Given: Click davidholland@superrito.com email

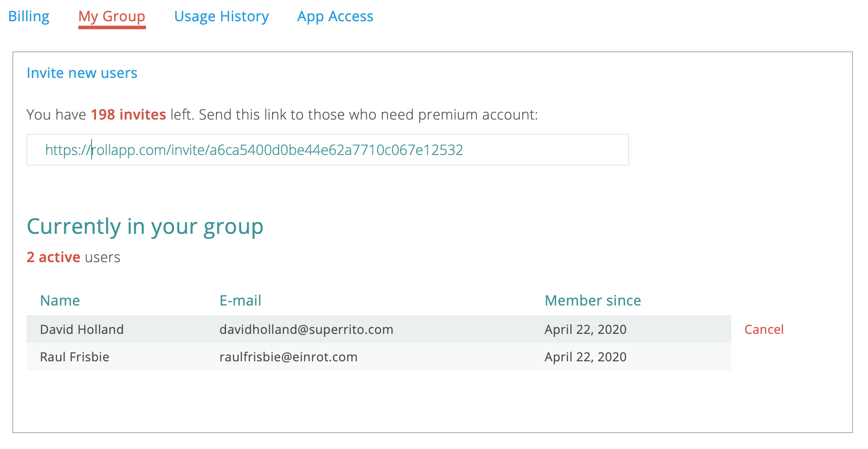Looking at the screenshot, I should pos(306,329).
